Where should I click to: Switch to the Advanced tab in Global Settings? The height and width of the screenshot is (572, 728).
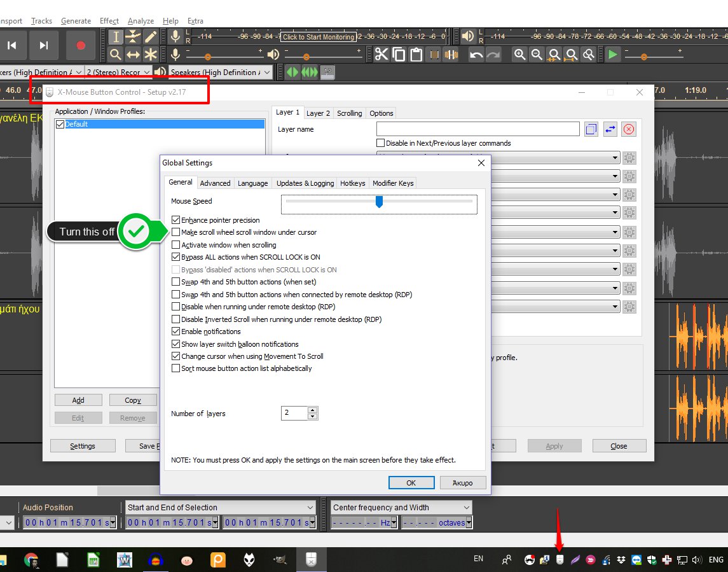(215, 183)
